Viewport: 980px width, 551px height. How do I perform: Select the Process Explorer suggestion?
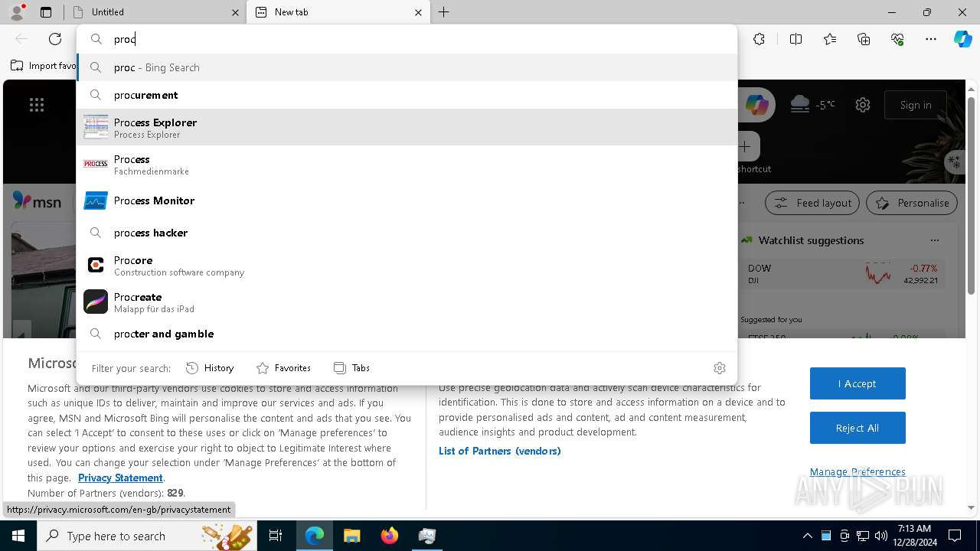(x=407, y=127)
